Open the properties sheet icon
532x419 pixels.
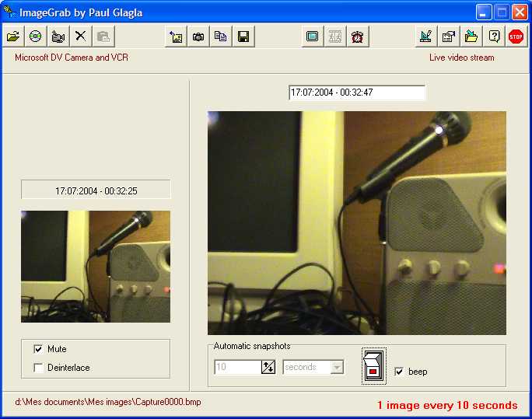[449, 36]
